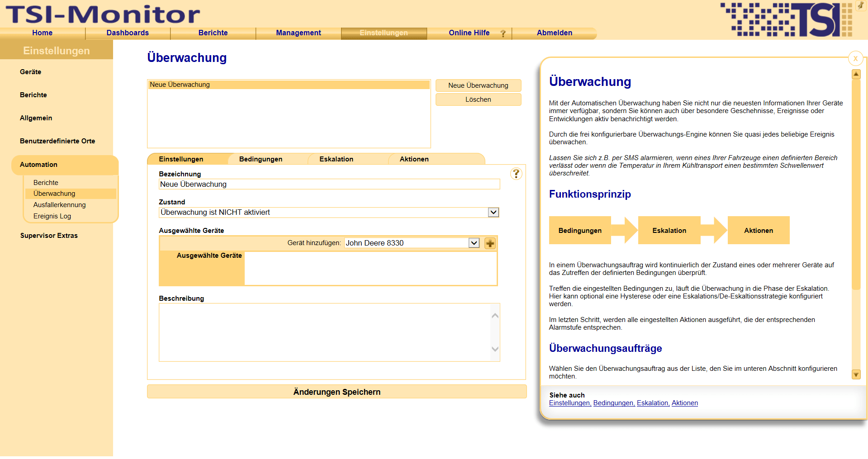Click the plus icon to add device
This screenshot has height=459, width=868.
click(490, 243)
